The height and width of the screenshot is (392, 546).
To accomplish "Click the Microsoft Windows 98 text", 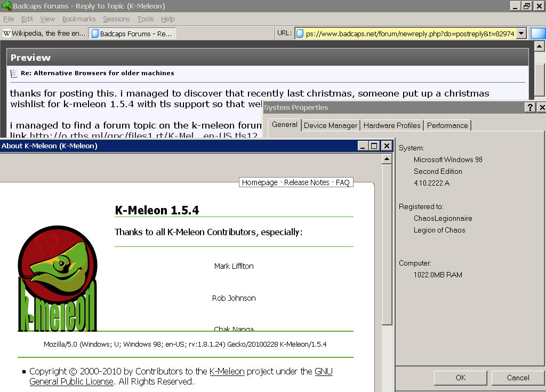I will [448, 159].
